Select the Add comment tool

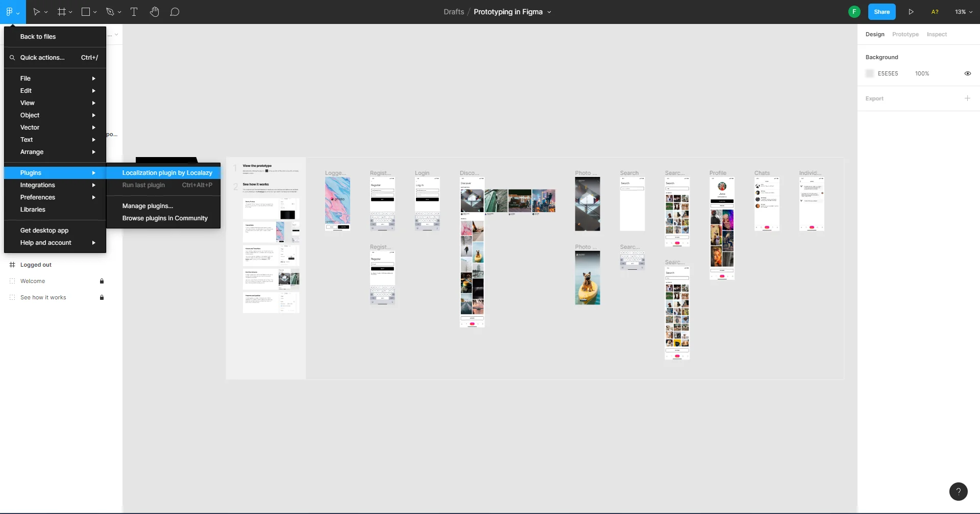tap(175, 12)
